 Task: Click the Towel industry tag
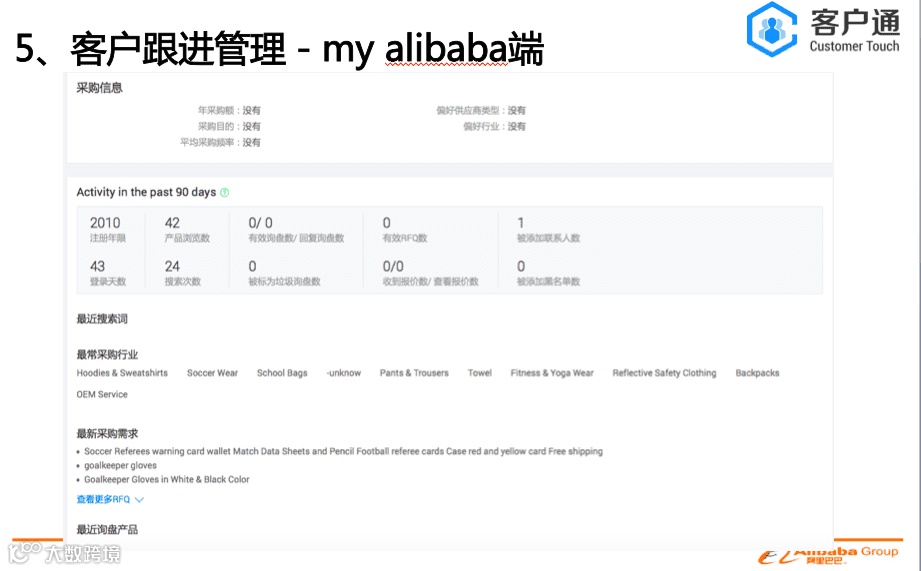tap(480, 373)
